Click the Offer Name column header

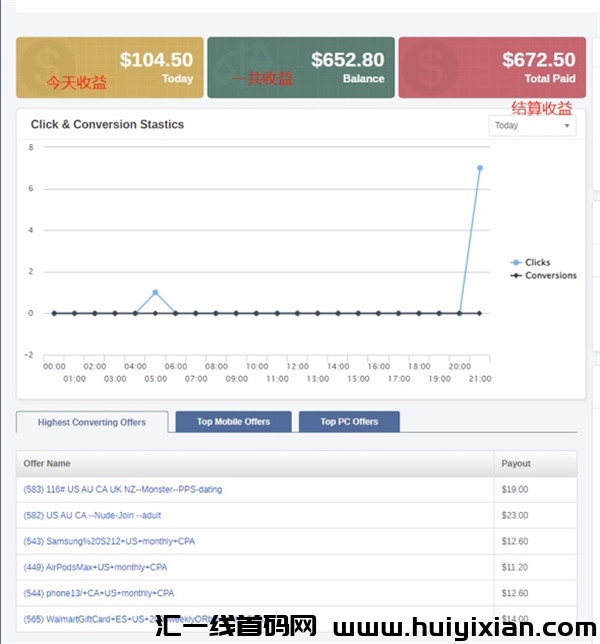click(x=47, y=464)
